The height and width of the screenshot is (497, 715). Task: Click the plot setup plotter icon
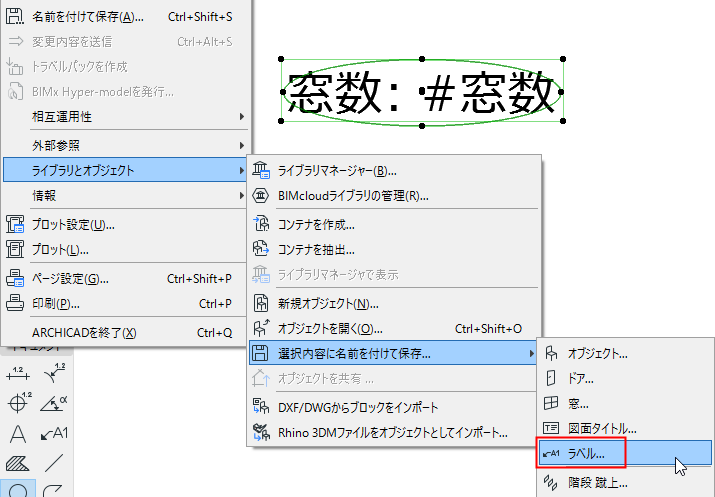(15, 224)
